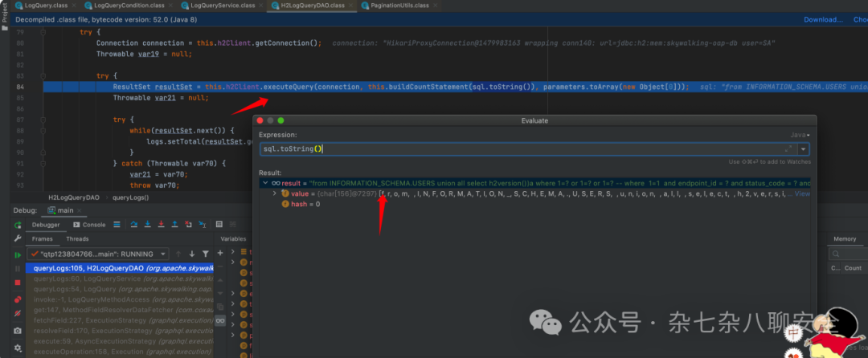Select frame queryLogs:60, LogQueryService
The width and height of the screenshot is (868, 358).
pos(120,279)
